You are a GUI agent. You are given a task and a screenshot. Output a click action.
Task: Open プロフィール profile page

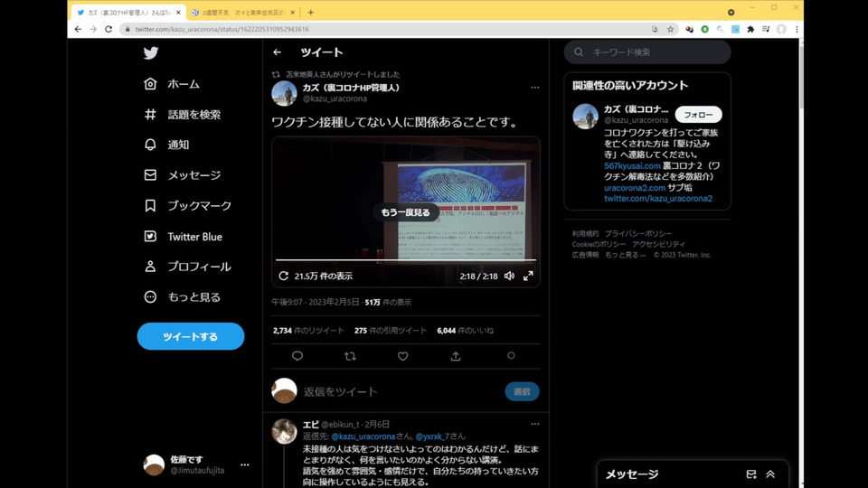(187, 267)
